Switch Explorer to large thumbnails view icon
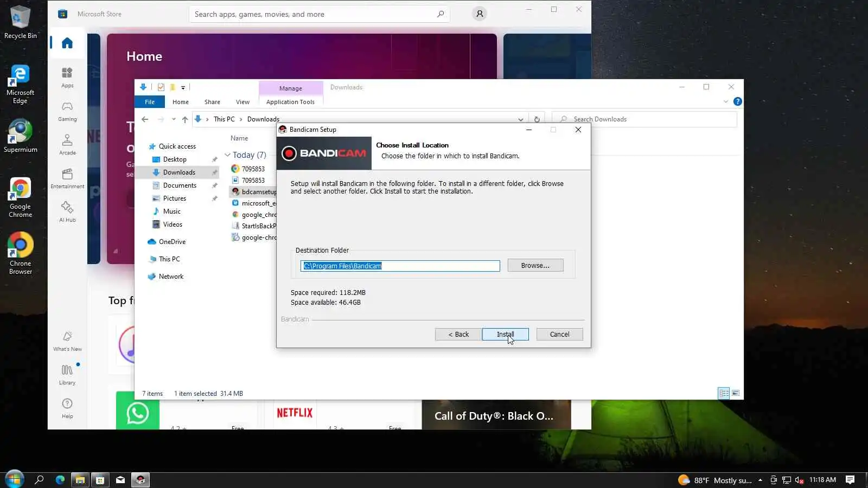 736,393
